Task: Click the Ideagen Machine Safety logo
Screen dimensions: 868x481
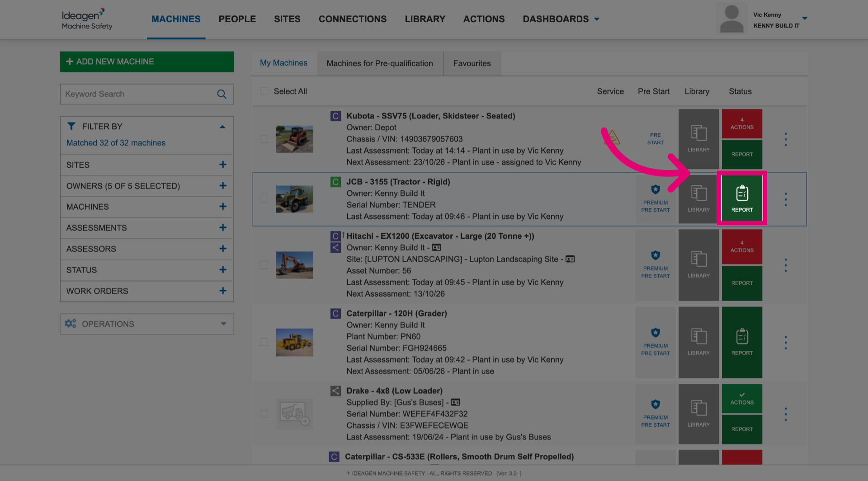Action: click(x=87, y=19)
